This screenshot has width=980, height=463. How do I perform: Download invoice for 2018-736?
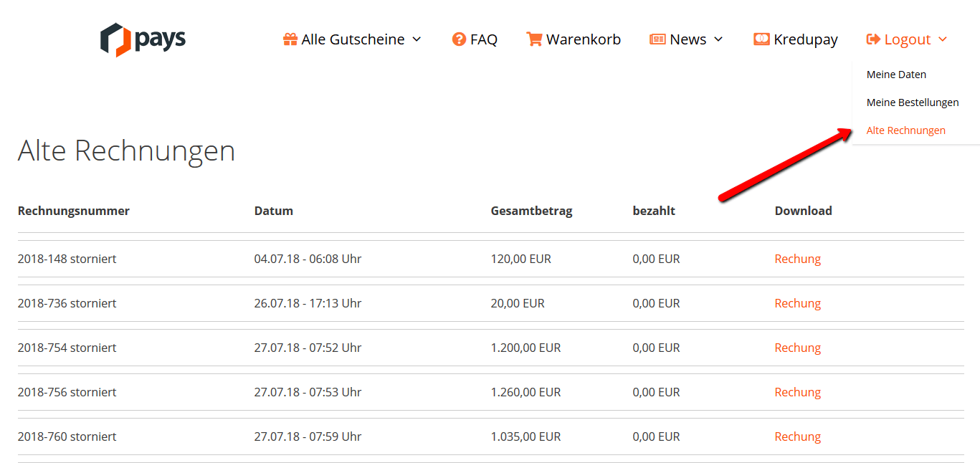[797, 303]
